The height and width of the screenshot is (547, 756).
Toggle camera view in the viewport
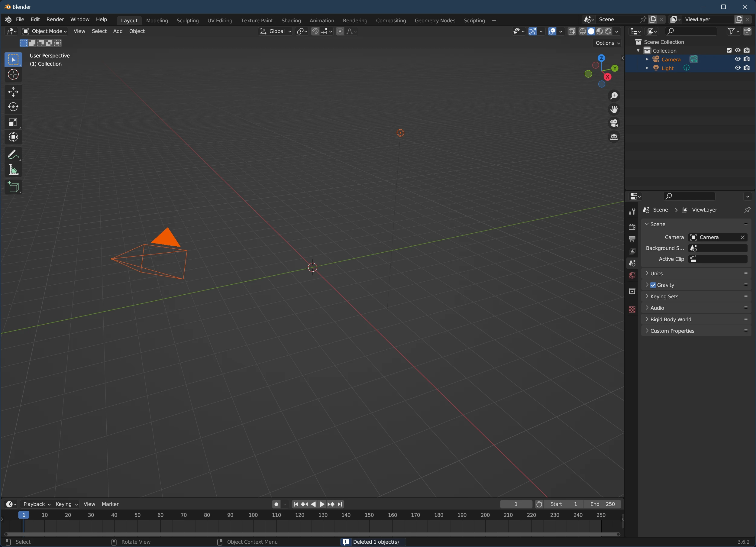[x=614, y=123]
